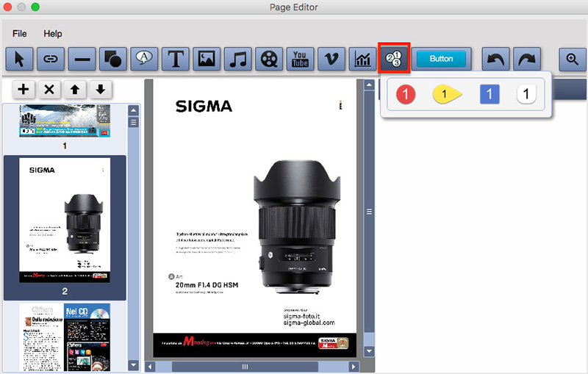Viewport: 588px width, 374px height.
Task: Select page 1 thumbnail
Action: [65, 121]
